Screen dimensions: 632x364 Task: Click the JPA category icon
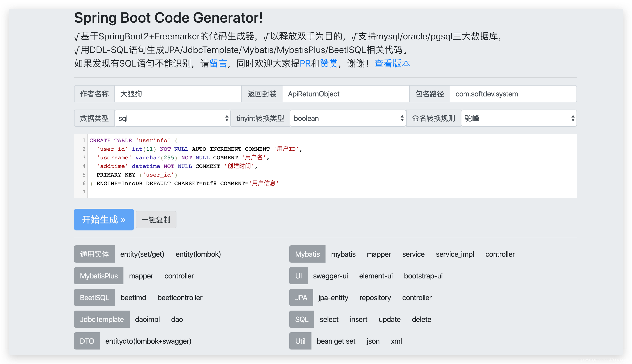(x=301, y=297)
